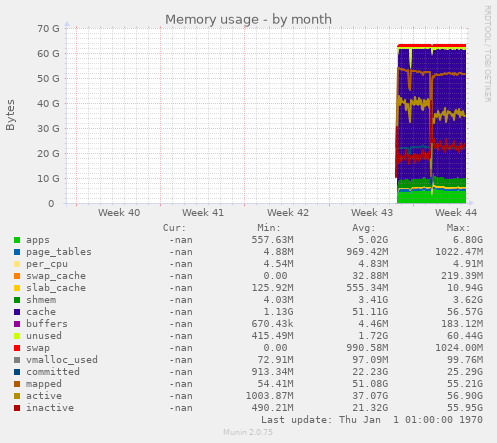The width and height of the screenshot is (497, 443).
Task: Select the 'inactive' legend label
Action: pos(50,408)
